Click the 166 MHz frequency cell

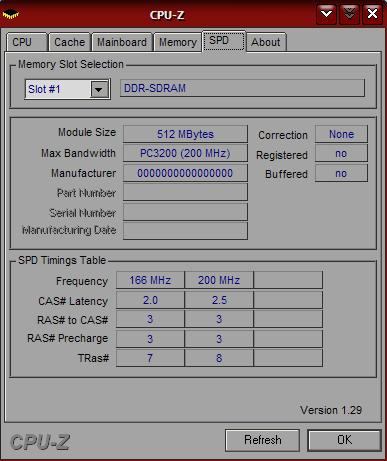pos(150,280)
